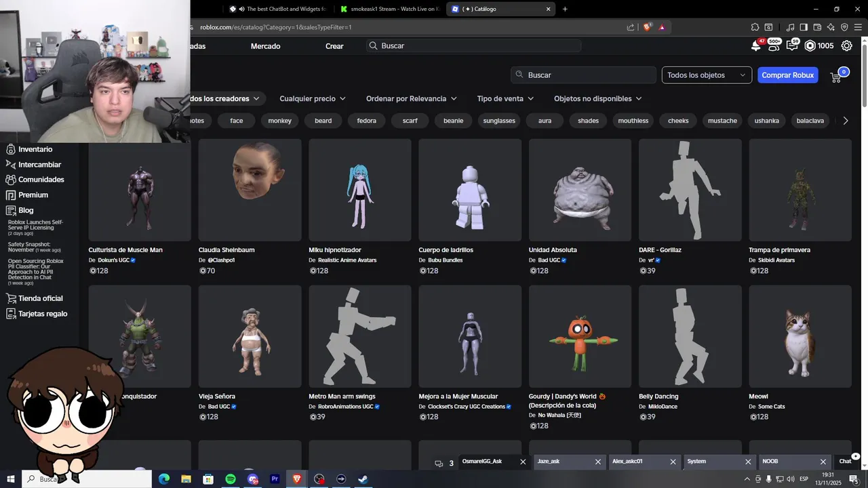Close System chat tab
Image resolution: width=868 pixels, height=488 pixels.
(x=748, y=462)
